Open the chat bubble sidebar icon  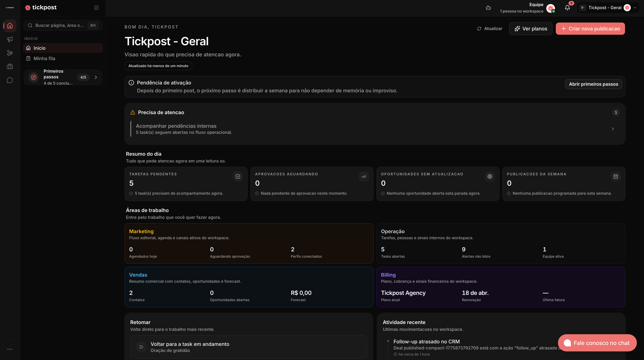pos(10,80)
